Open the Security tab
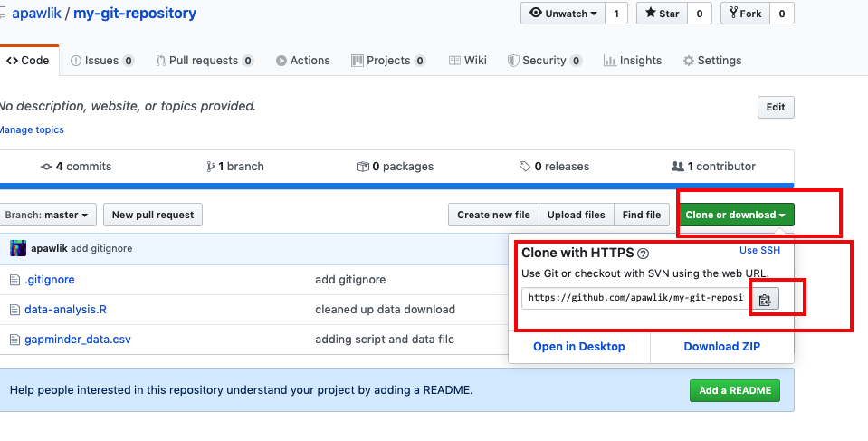 coord(545,61)
